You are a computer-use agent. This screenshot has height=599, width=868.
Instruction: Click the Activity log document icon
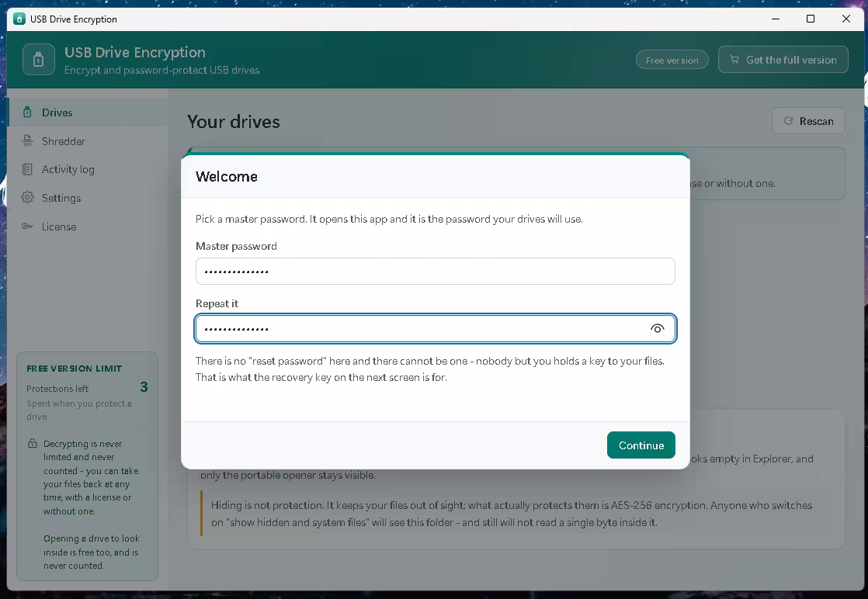pyautogui.click(x=27, y=169)
